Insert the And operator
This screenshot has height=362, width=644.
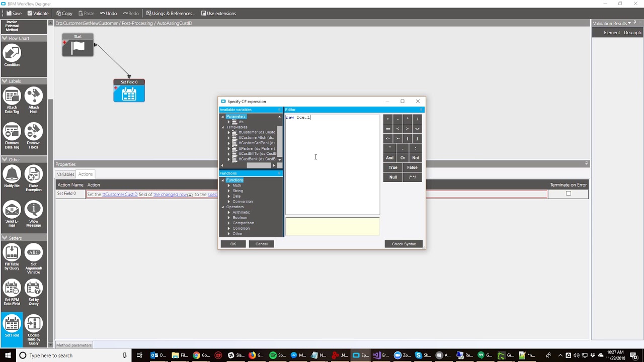point(390,158)
